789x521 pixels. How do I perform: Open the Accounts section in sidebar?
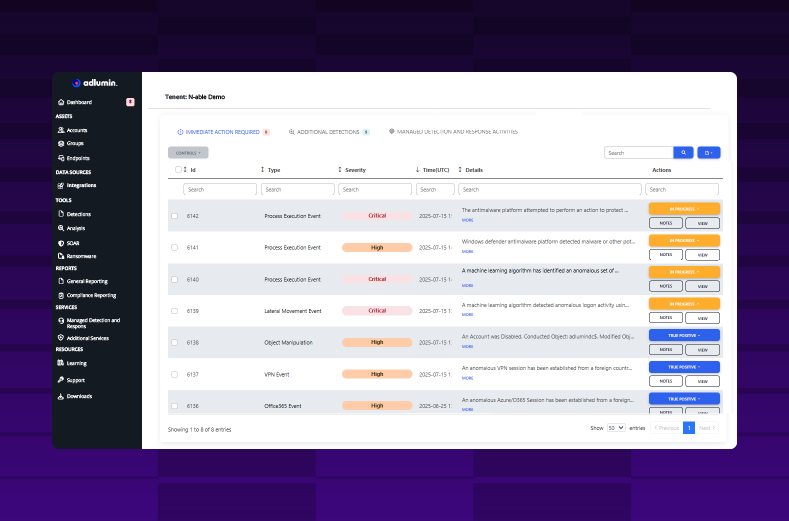(76, 130)
